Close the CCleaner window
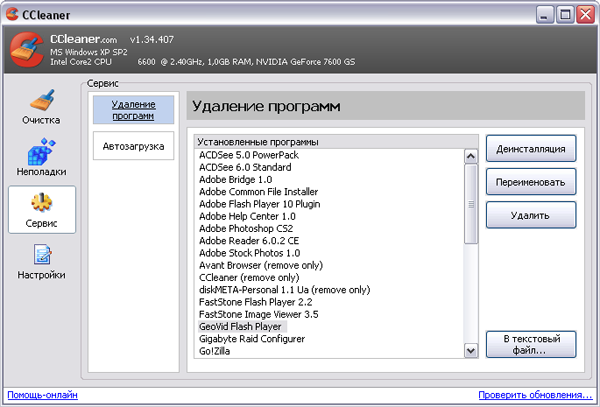The image size is (600, 407). coord(586,15)
